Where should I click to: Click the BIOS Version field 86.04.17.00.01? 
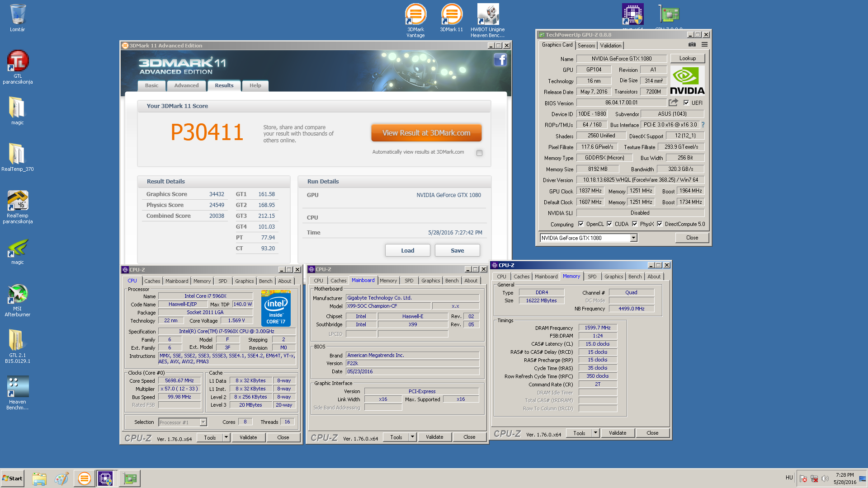click(621, 103)
